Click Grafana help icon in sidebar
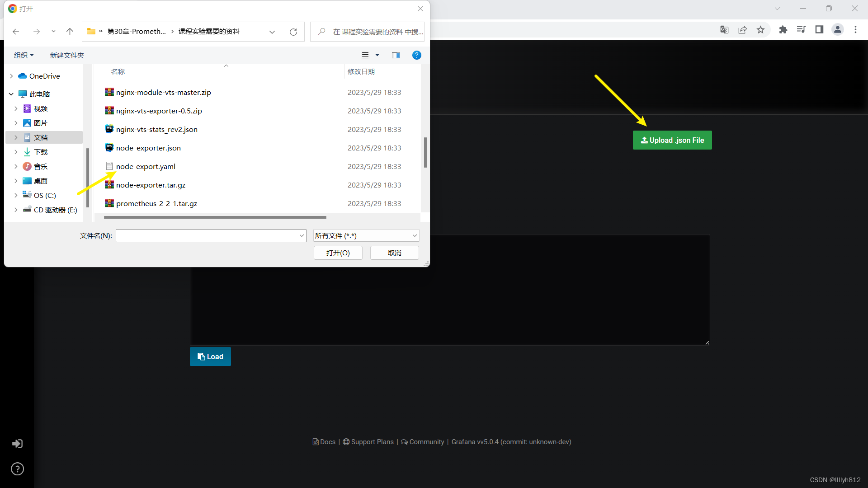Screen dimensions: 868x488 coord(17,469)
